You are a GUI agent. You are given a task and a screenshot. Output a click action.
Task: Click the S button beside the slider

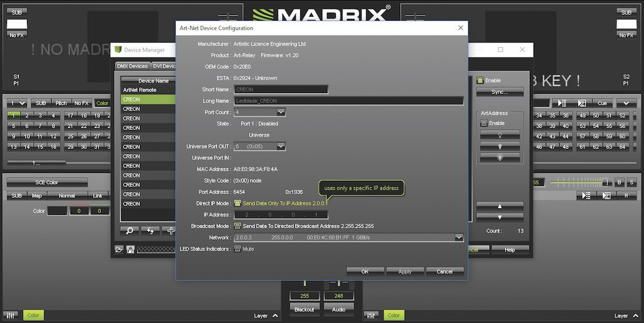pyautogui.click(x=631, y=182)
